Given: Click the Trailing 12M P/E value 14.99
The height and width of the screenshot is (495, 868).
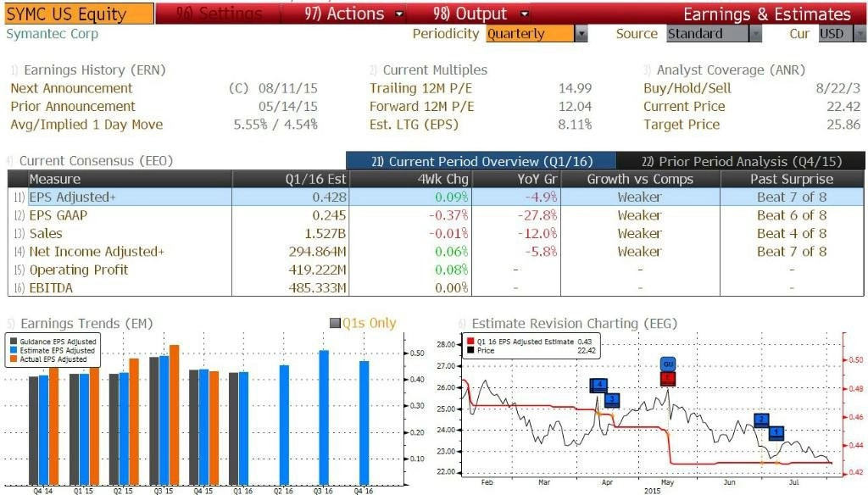Looking at the screenshot, I should click(x=576, y=88).
